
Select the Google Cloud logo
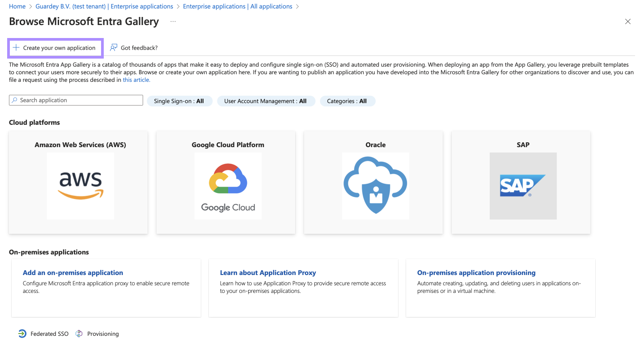[x=228, y=186]
